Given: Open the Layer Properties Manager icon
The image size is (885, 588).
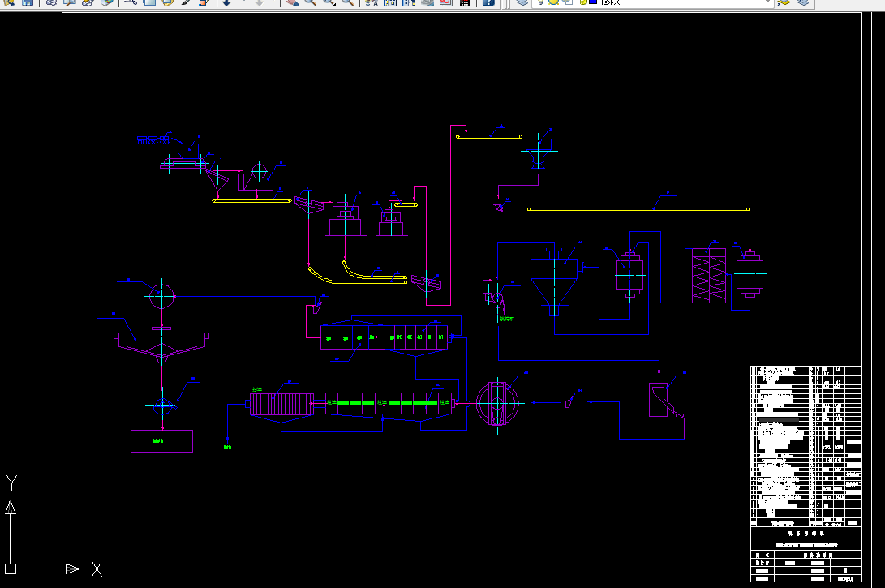Looking at the screenshot, I should 522,2.
